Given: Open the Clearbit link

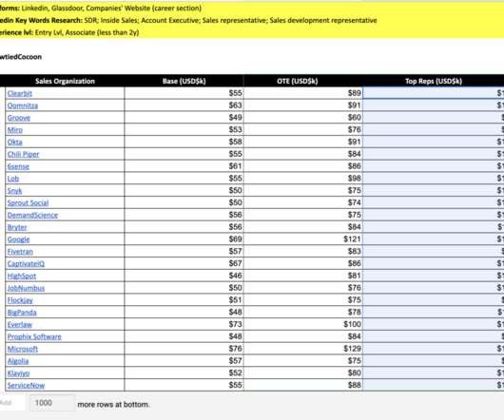Looking at the screenshot, I should tap(20, 93).
